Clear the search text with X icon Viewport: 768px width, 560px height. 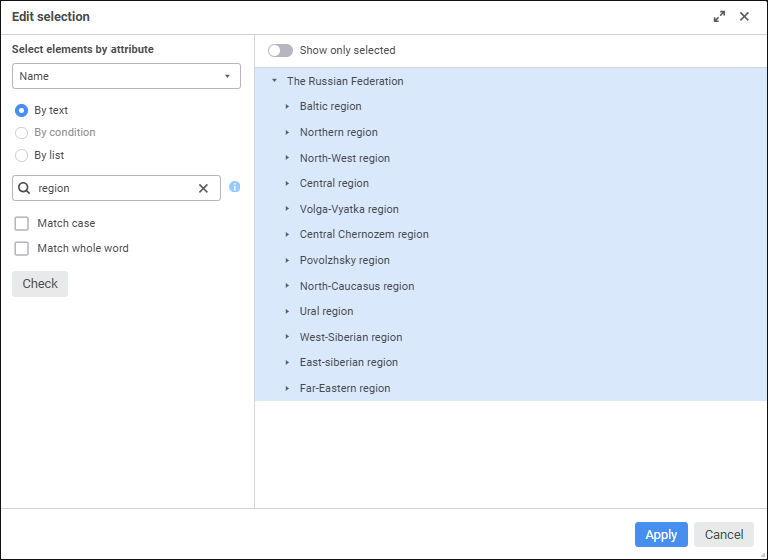click(x=204, y=188)
